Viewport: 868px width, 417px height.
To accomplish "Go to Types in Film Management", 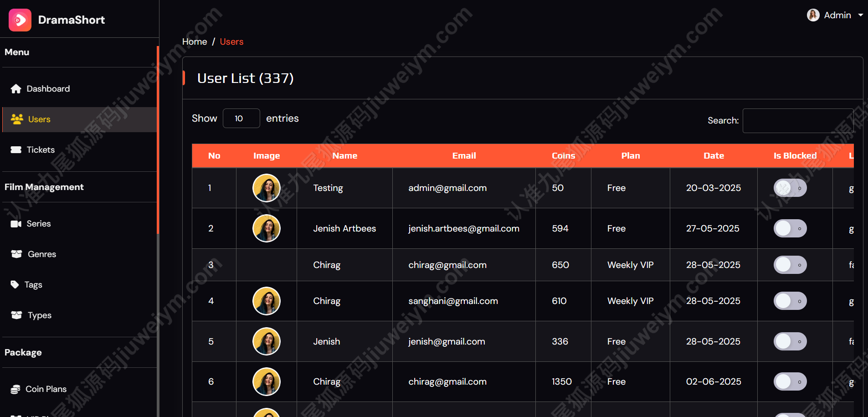I will (80, 315).
